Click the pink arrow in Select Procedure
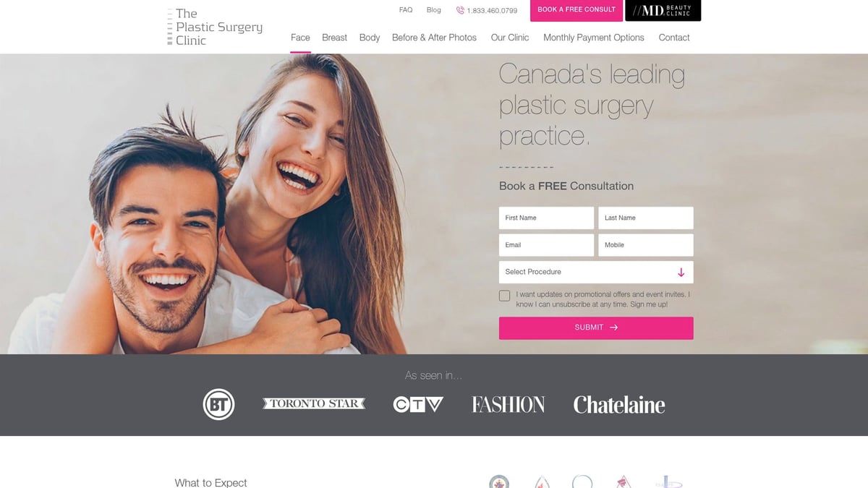868x488 pixels. pos(681,273)
